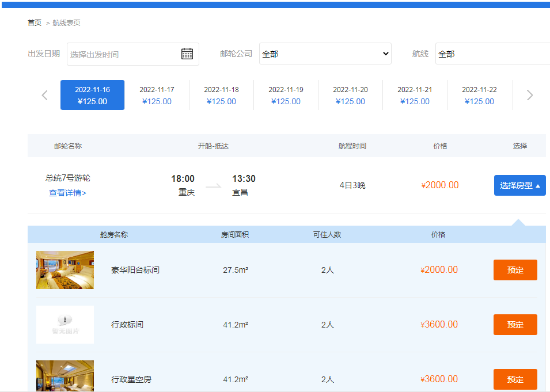Viewport: 550px width, 392px height.
Task: Click the calendar icon in departure date field
Action: click(187, 54)
